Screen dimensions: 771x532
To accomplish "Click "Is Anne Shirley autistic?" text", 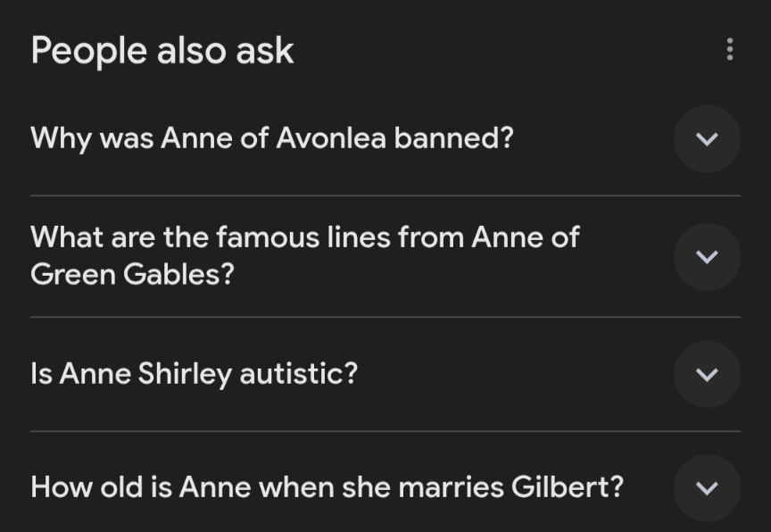I will click(194, 373).
